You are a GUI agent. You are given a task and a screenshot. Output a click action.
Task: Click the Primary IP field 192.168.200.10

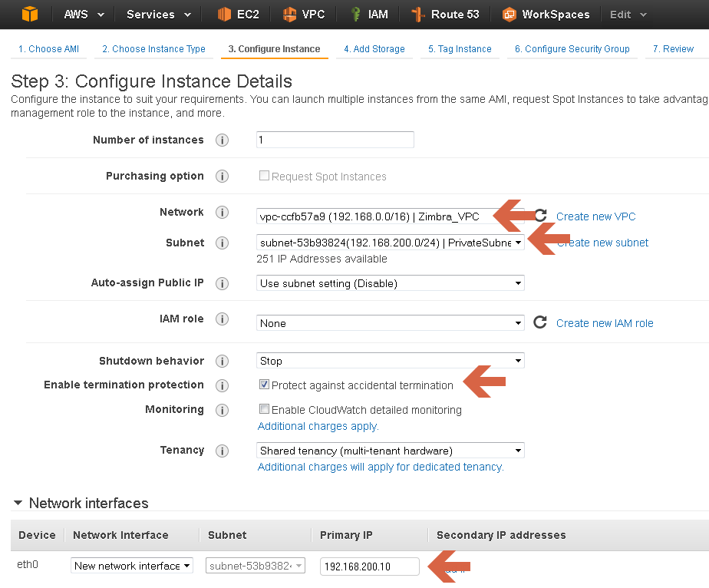coord(369,567)
